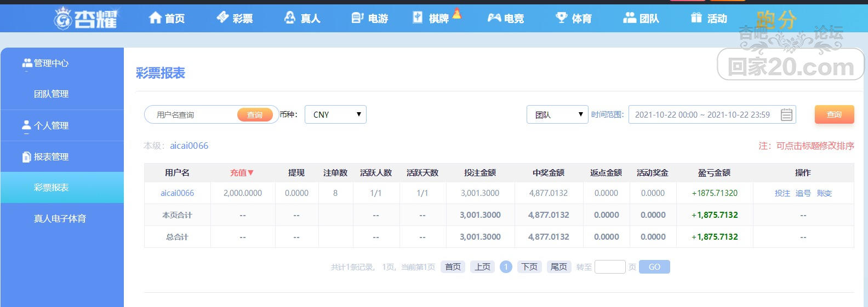This screenshot has width=868, height=307.
Task: Click the calendar icon in date range field
Action: pyautogui.click(x=786, y=115)
